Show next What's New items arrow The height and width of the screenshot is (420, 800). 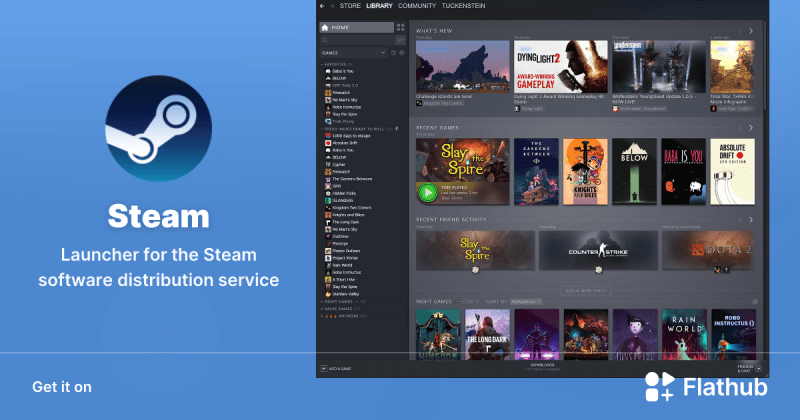click(x=751, y=31)
